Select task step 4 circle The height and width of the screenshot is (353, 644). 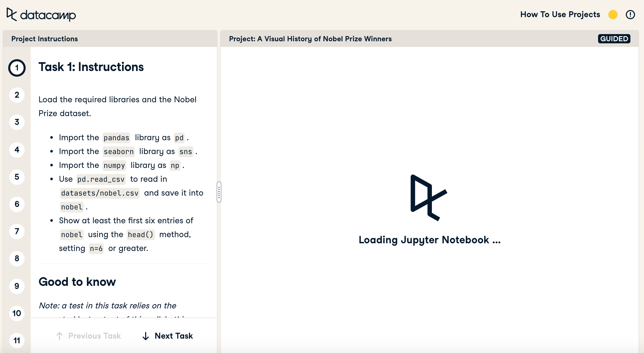[17, 150]
